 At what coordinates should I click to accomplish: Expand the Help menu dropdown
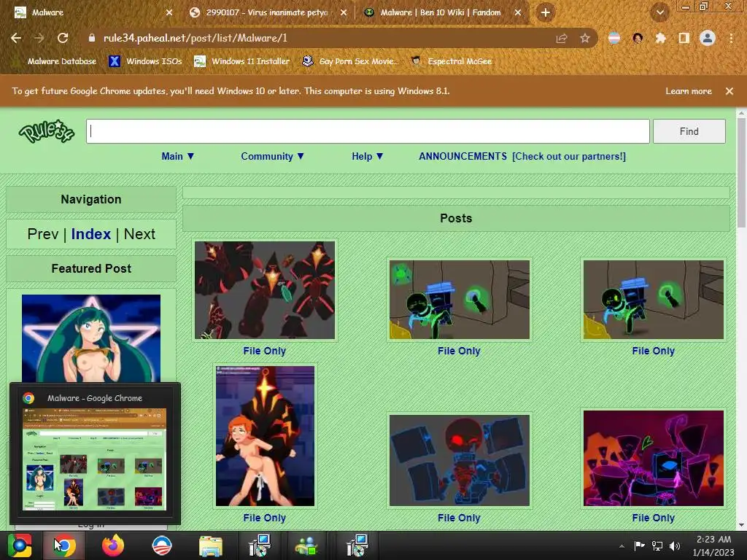pos(368,156)
